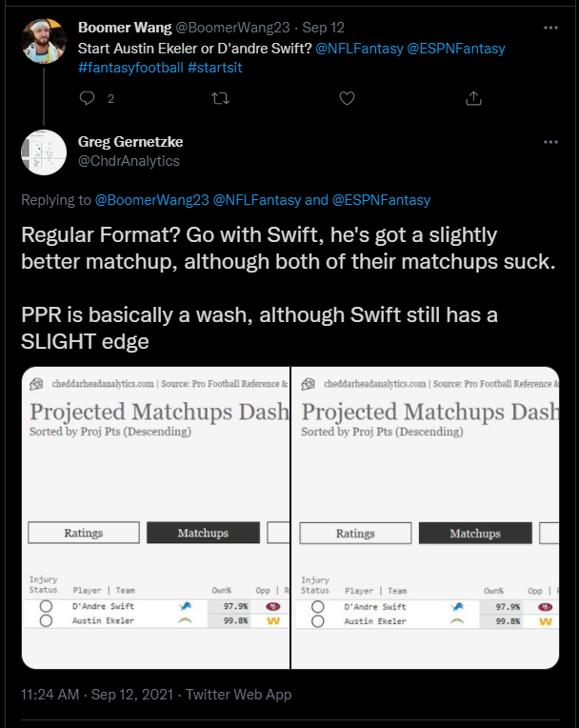Open Greg Gernetzke's profile avatar
579x728 pixels.
click(44, 152)
